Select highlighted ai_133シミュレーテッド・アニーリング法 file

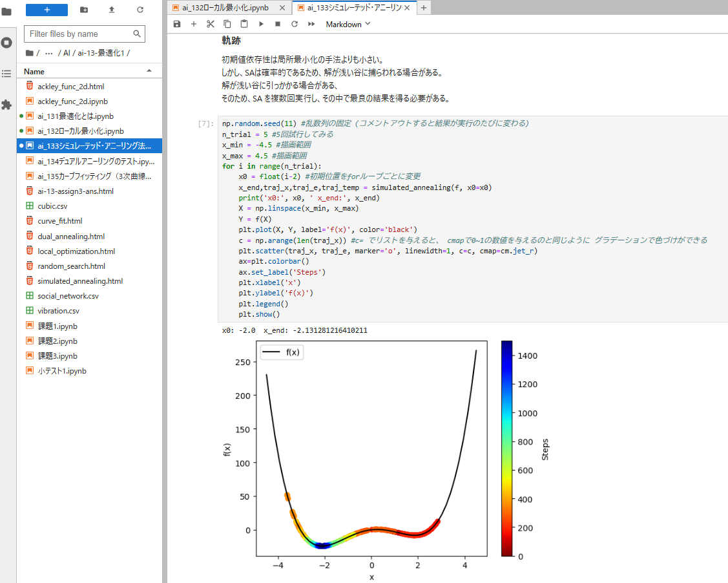(90, 146)
